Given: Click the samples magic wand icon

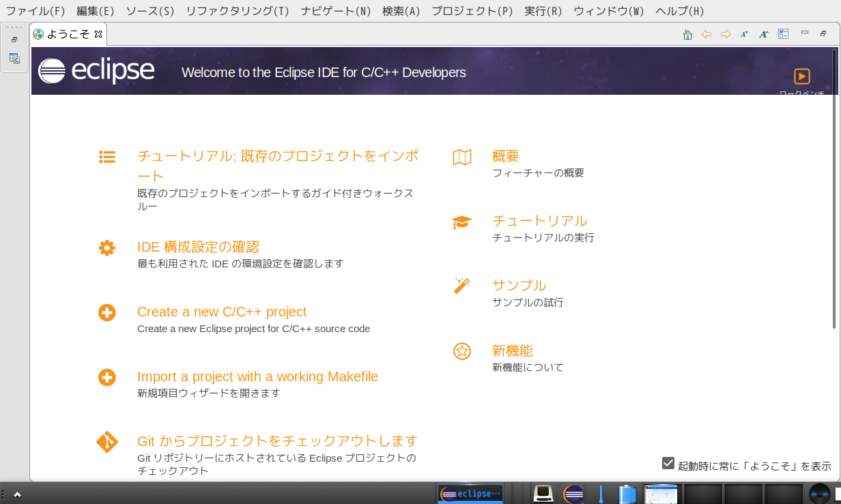Looking at the screenshot, I should pyautogui.click(x=462, y=286).
